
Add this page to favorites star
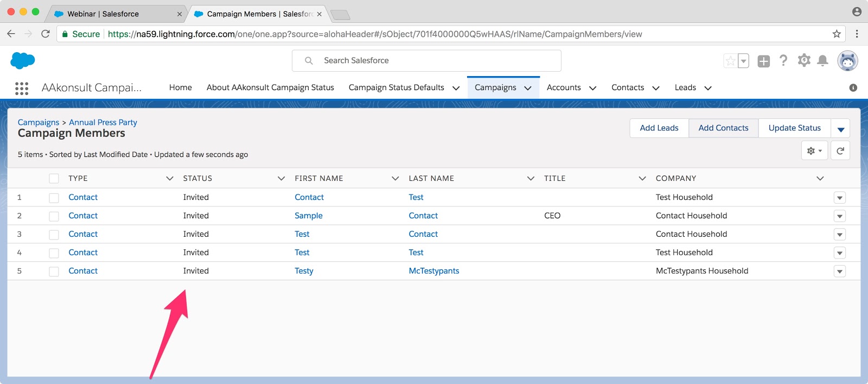730,61
